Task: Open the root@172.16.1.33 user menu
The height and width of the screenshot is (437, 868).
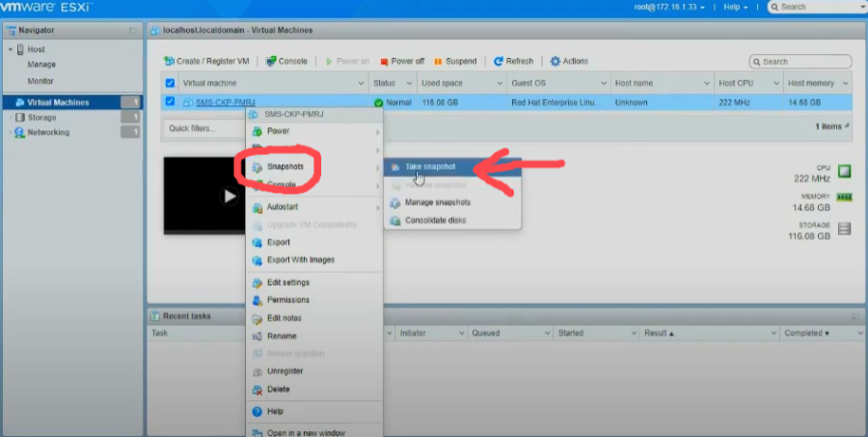Action: [669, 7]
